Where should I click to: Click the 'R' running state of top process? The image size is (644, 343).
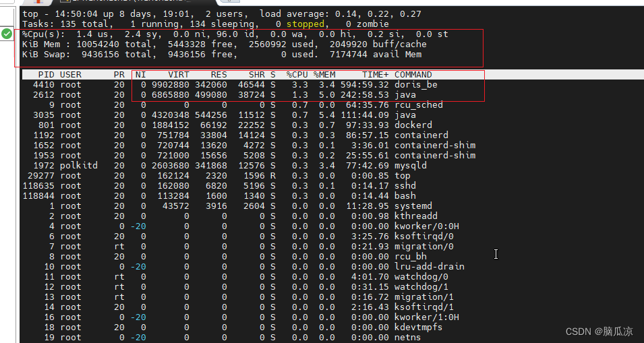(273, 176)
